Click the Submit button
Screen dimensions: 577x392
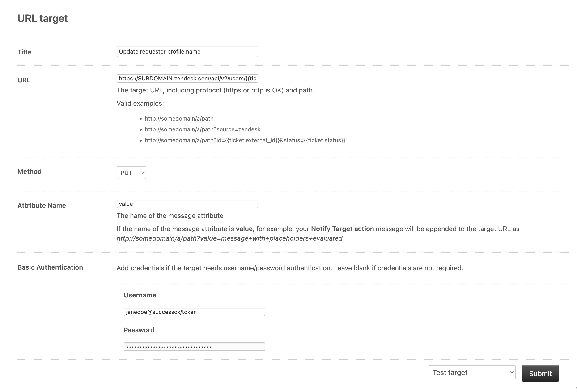540,373
